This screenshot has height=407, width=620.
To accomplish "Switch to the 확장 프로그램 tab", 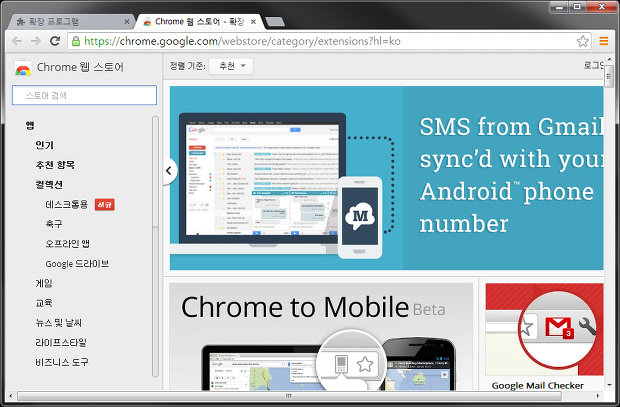I will [71, 22].
